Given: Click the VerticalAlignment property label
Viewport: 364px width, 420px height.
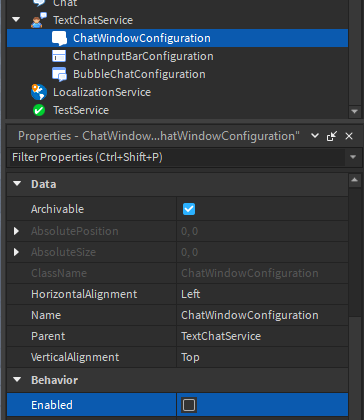Looking at the screenshot, I should [75, 357].
